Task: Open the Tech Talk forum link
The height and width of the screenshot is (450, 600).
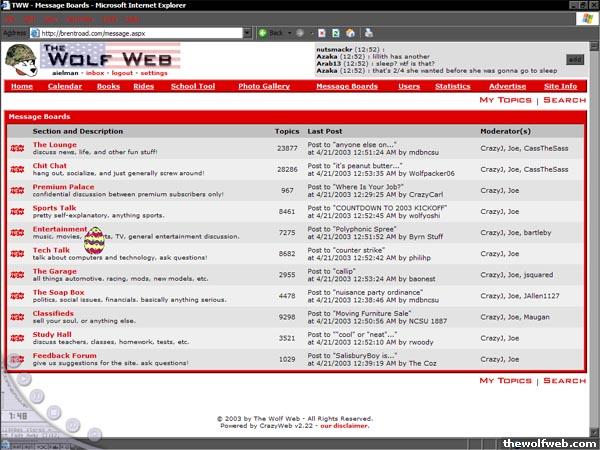Action: pyautogui.click(x=51, y=250)
